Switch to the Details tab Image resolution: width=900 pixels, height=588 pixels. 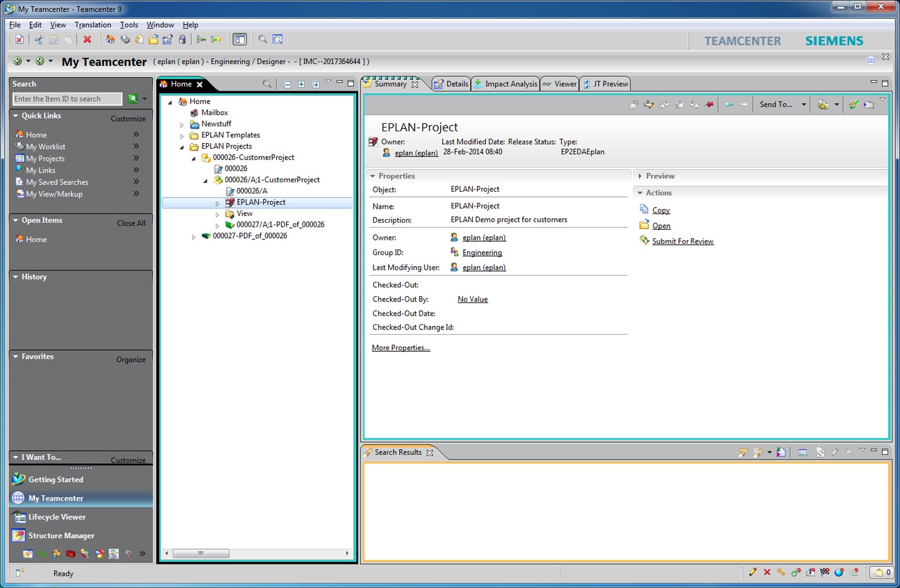(451, 84)
